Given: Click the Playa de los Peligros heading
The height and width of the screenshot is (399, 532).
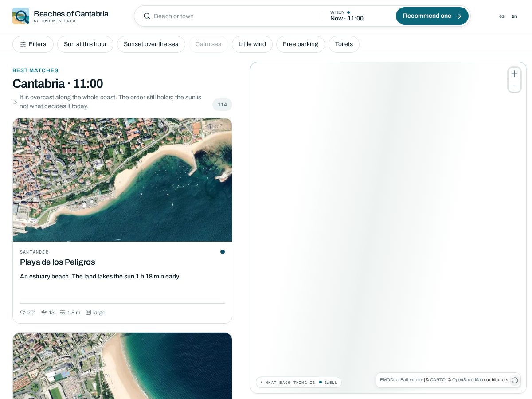Looking at the screenshot, I should click(58, 262).
